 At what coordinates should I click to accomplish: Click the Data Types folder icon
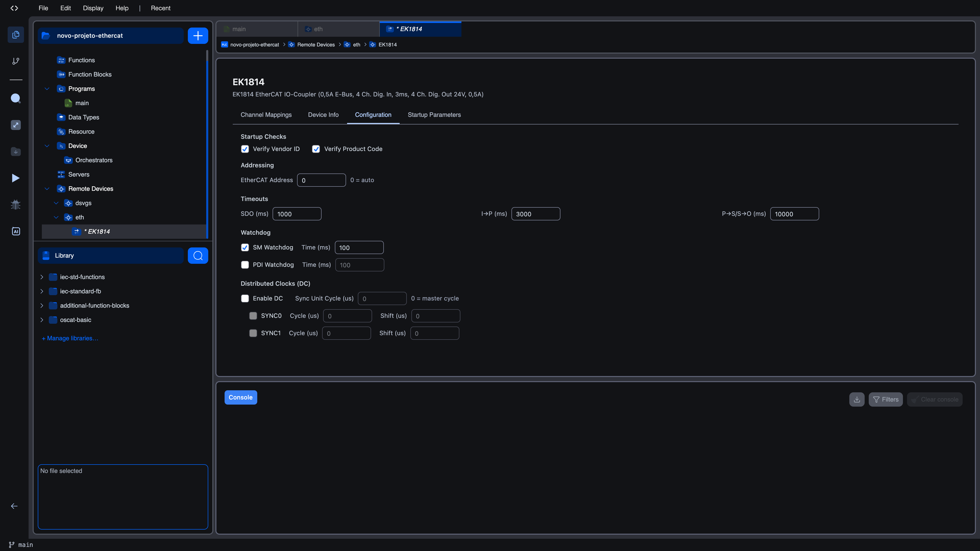(61, 117)
